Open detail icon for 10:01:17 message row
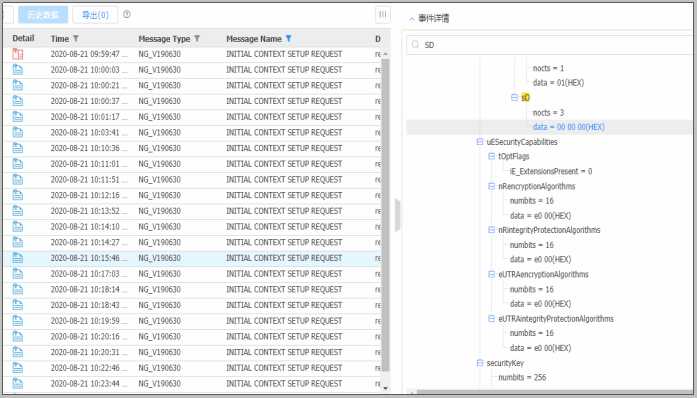 tap(18, 117)
